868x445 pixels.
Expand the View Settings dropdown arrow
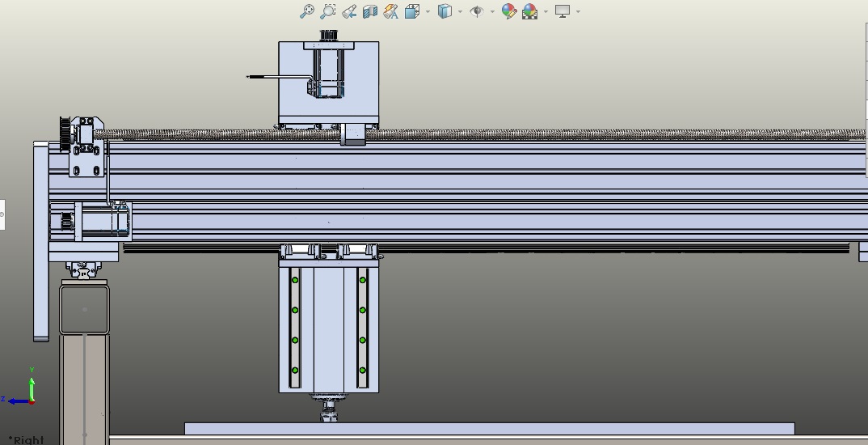(578, 11)
